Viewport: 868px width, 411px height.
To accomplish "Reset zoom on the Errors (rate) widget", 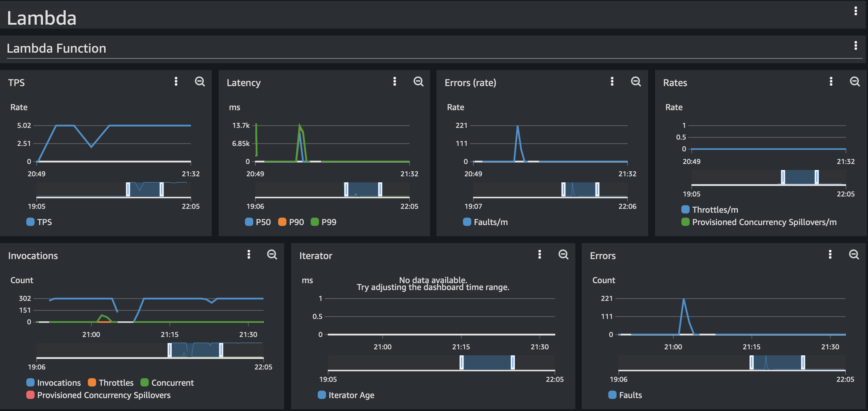I will point(636,82).
